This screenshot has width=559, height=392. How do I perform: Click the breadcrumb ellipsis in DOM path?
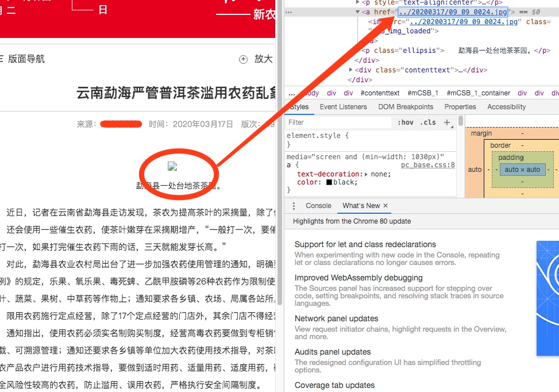tap(292, 93)
